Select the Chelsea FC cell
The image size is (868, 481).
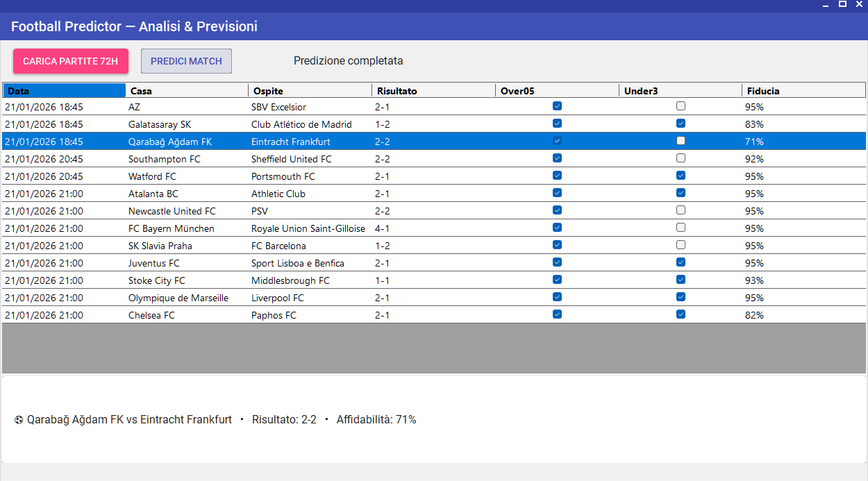187,315
